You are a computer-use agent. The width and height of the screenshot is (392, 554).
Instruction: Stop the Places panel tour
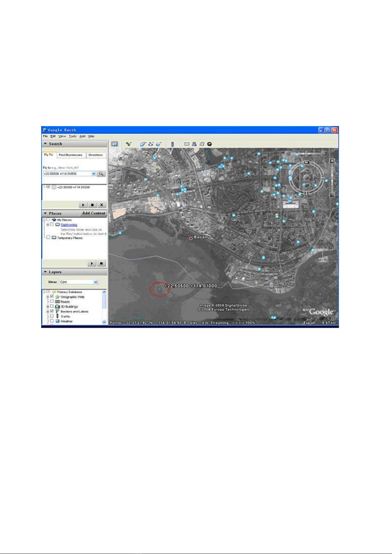click(x=101, y=264)
